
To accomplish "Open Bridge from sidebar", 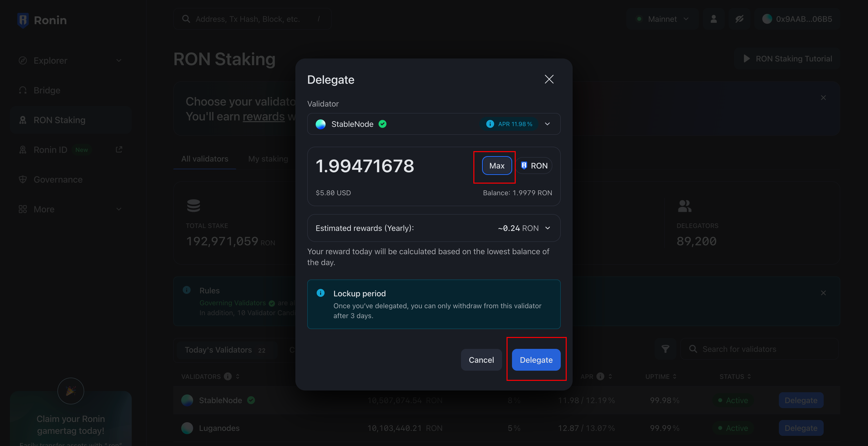I will pyautogui.click(x=71, y=90).
